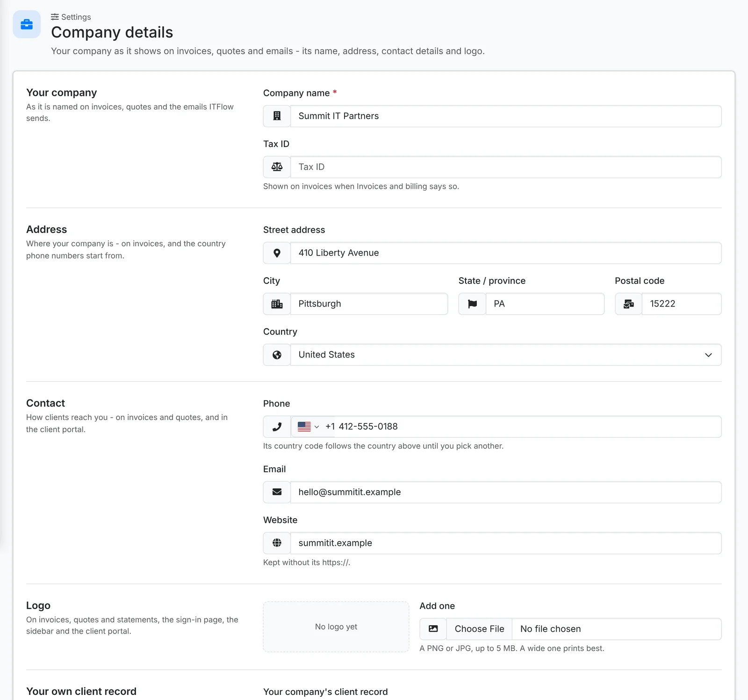The height and width of the screenshot is (700, 748).
Task: Click the Company details heading
Action: (112, 32)
